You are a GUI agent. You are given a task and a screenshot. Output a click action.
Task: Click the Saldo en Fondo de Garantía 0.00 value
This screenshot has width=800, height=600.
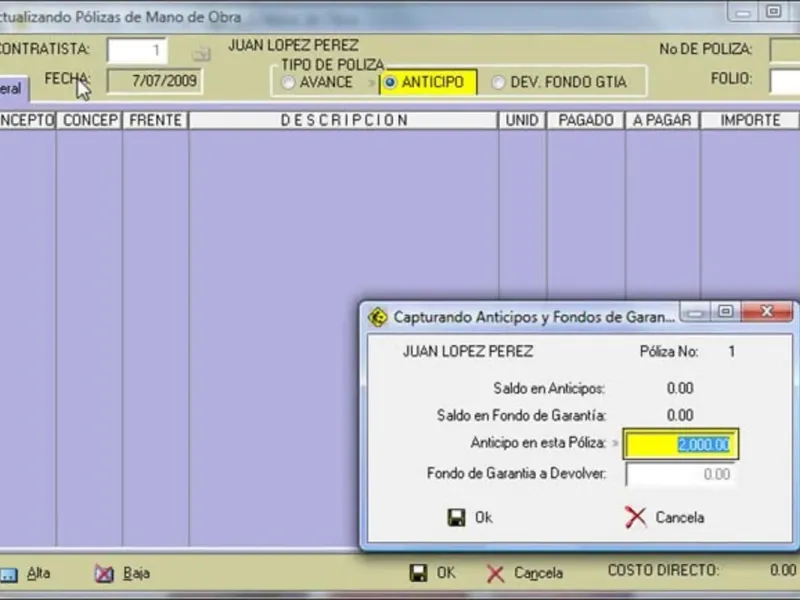pos(680,415)
